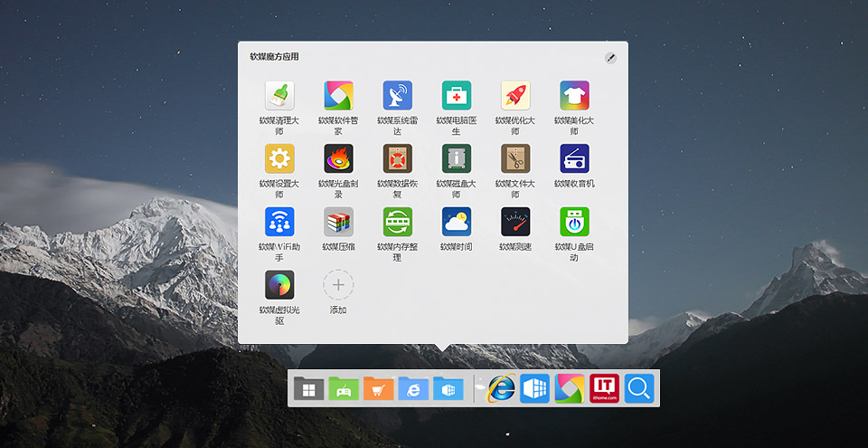Screen dimensions: 868x448
Task: Open 软媒收音机 radio icon
Action: (x=575, y=158)
